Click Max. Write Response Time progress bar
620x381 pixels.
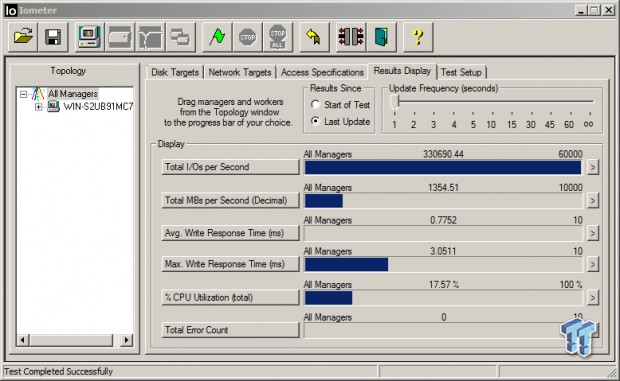pyautogui.click(x=443, y=264)
